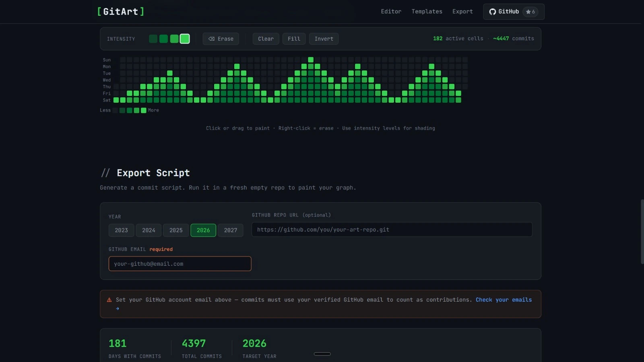
Task: Open the Templates nav item
Action: [427, 12]
